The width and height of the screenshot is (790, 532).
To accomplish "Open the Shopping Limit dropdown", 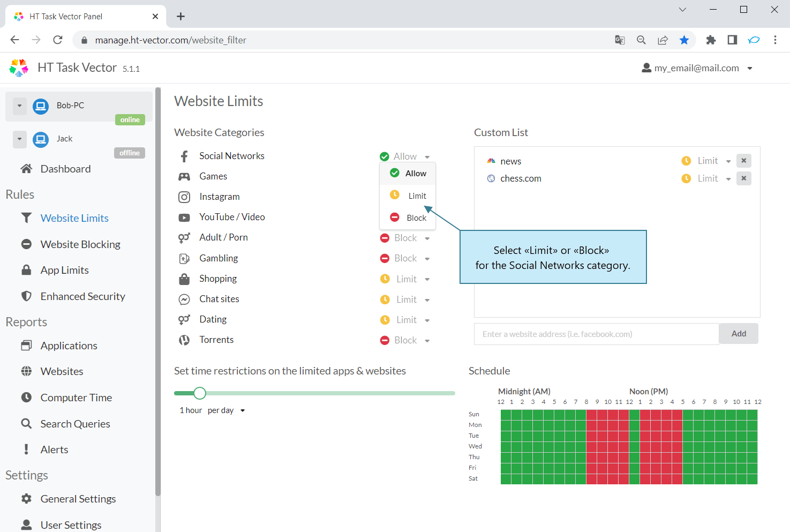I will pyautogui.click(x=405, y=279).
